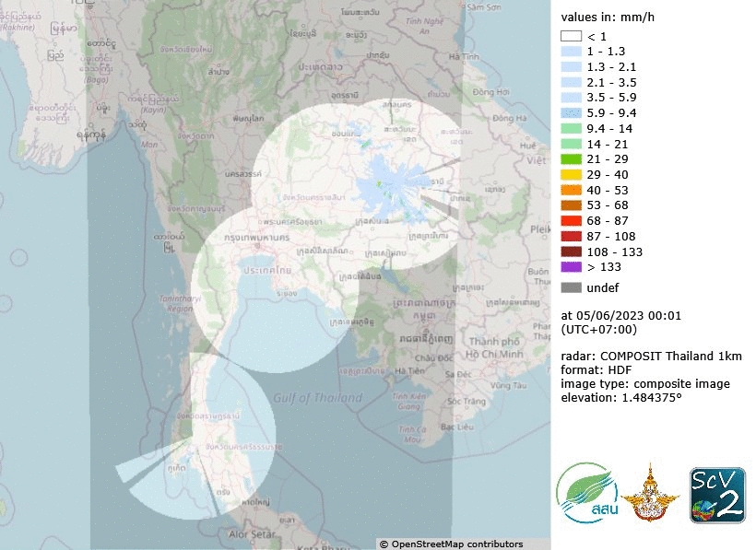Viewport: 756px width, 550px height.
Task: Click the purple > 133 legend swatch
Action: coord(572,267)
